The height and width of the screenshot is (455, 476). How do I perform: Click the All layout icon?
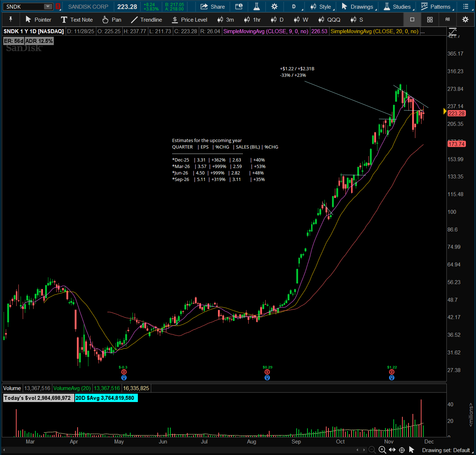tap(447, 19)
